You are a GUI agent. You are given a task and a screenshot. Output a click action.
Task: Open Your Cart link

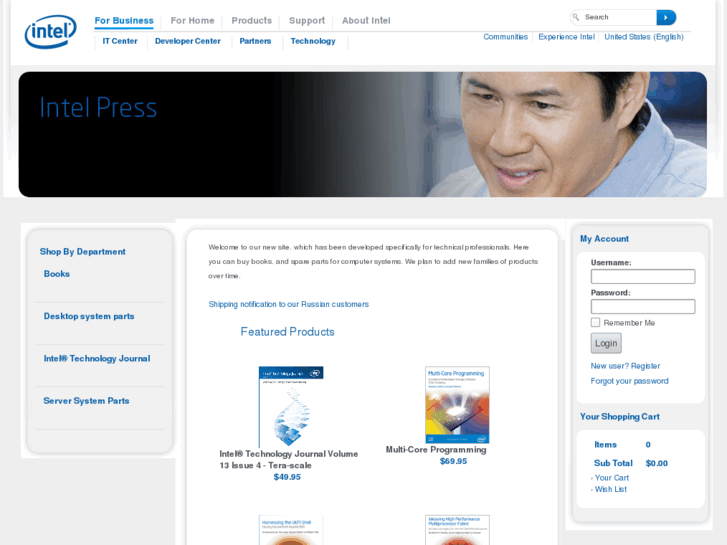612,478
